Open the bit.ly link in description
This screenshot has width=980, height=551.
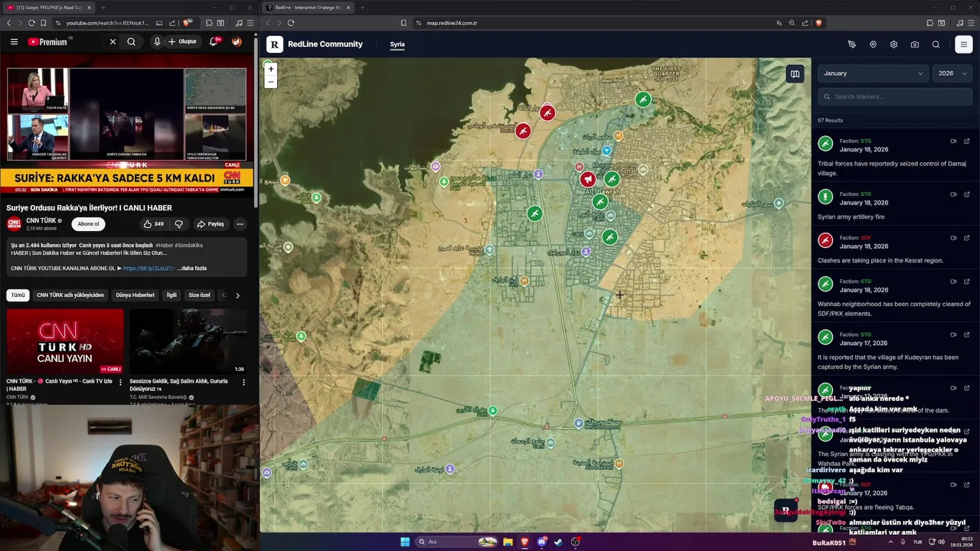(149, 269)
